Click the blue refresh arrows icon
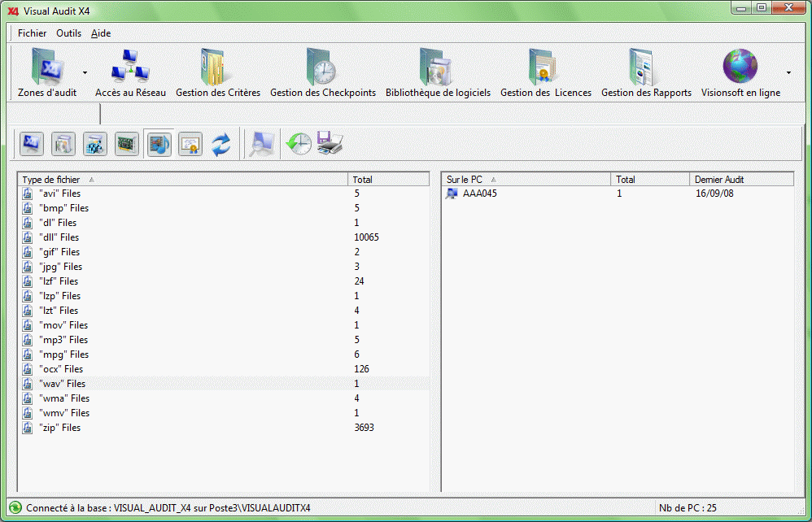This screenshot has height=522, width=812. (x=221, y=144)
